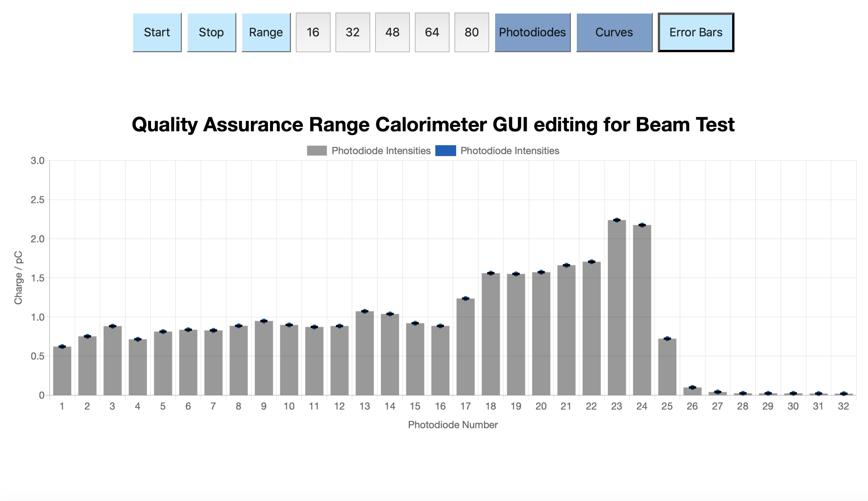Switch to the Photodiodes view
Image resolution: width=868 pixels, height=501 pixels.
(x=532, y=32)
